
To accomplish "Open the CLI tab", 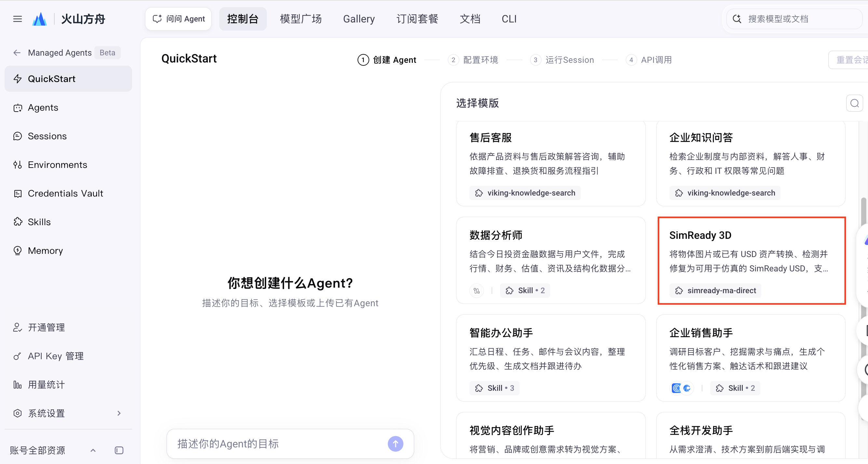I will click(x=509, y=19).
